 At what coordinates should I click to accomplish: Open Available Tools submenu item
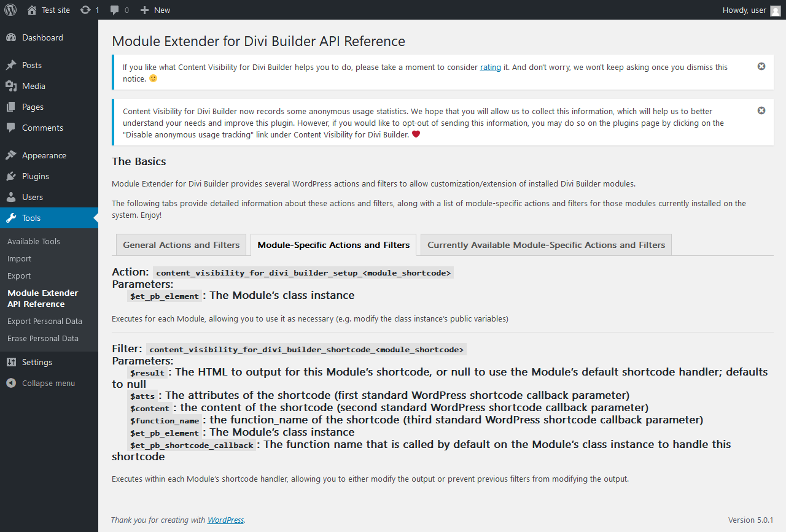tap(34, 241)
